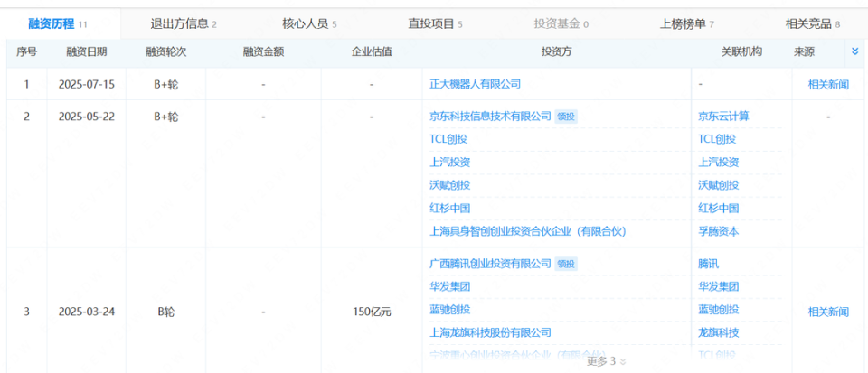Open 华发集团 in the investor column

point(450,287)
